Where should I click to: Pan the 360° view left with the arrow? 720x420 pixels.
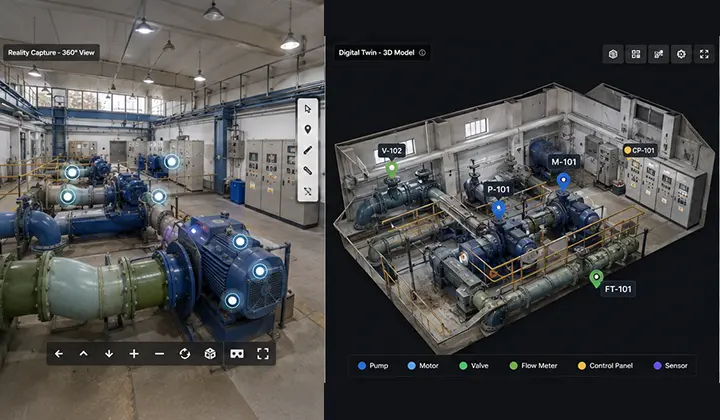click(x=59, y=353)
